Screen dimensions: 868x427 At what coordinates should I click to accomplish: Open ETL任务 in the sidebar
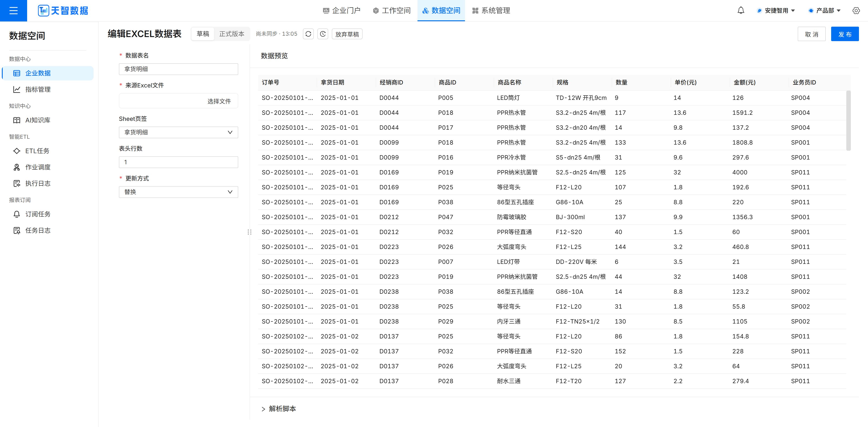point(48,151)
